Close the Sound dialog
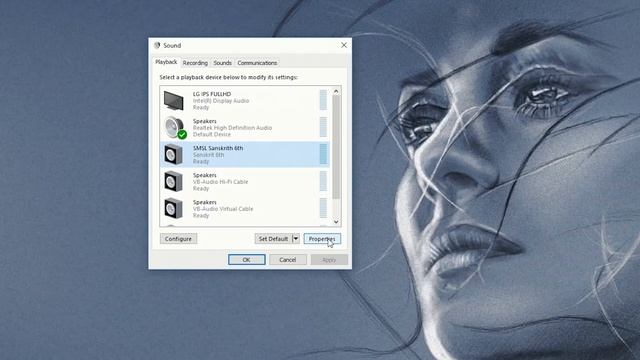Image resolution: width=640 pixels, height=360 pixels. pos(344,45)
